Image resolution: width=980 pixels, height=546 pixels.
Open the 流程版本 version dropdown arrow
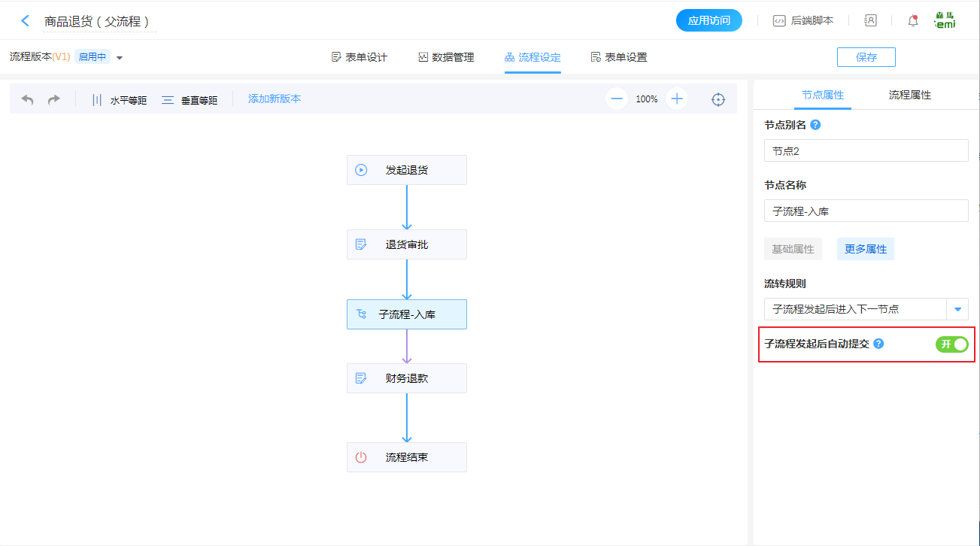(120, 58)
